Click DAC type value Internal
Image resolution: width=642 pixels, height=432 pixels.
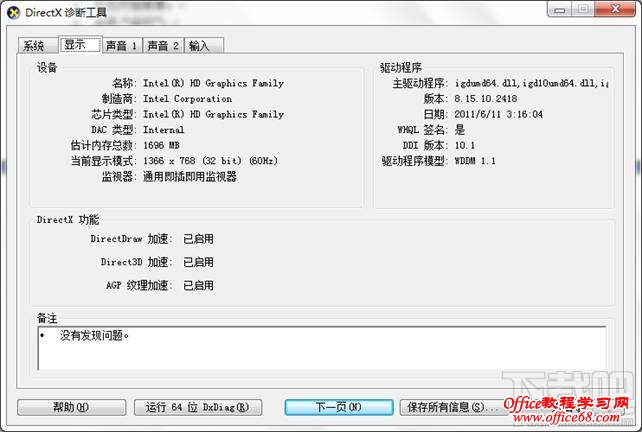(x=163, y=130)
